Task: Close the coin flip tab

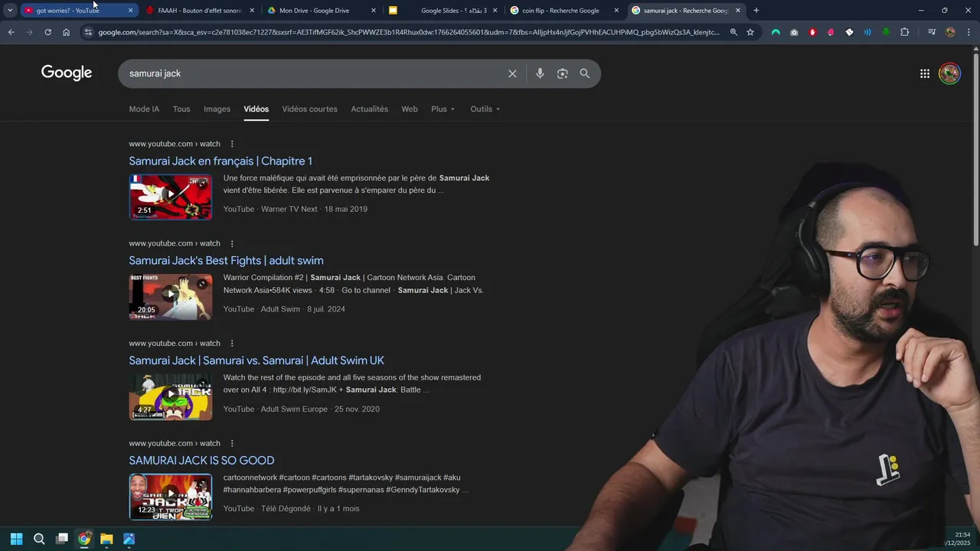Action: [616, 11]
